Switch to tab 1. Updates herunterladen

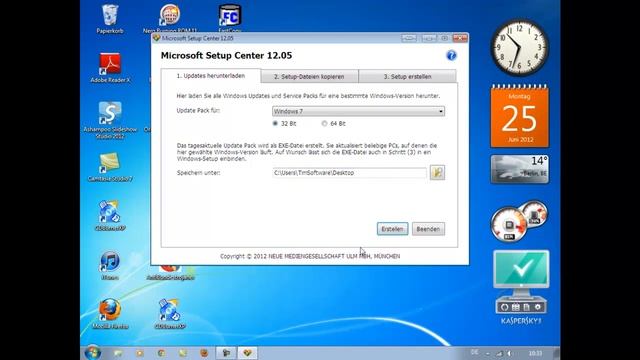(211, 76)
